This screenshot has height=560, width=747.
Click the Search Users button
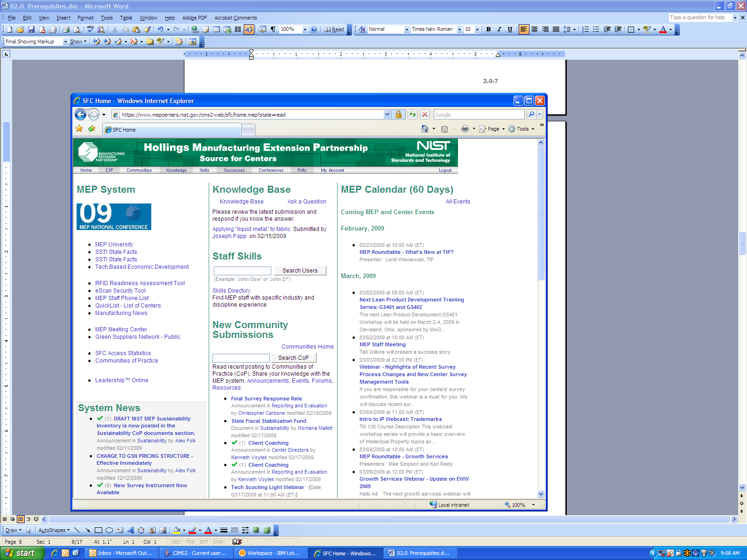[x=300, y=271]
